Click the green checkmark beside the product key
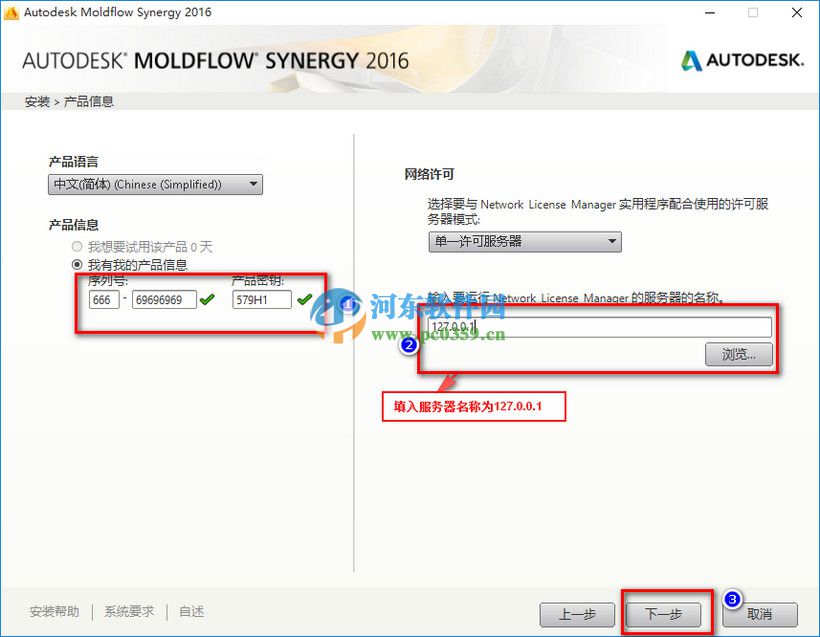Screen dimensions: 820x637 (x=304, y=297)
